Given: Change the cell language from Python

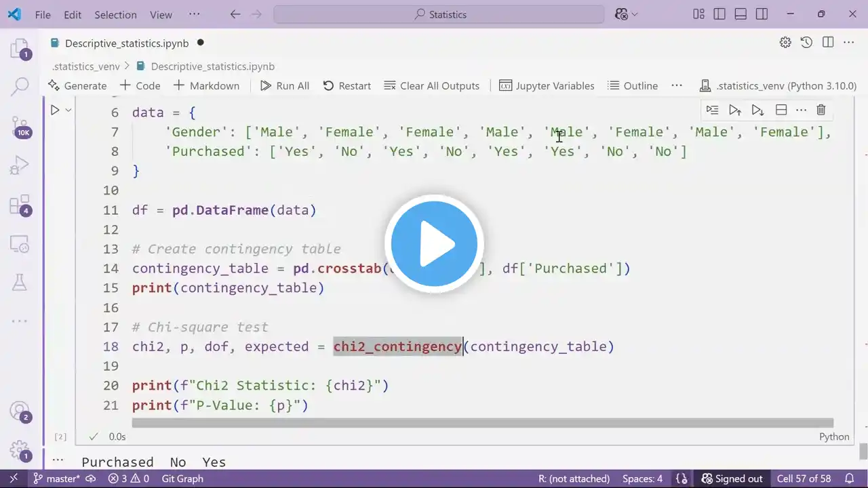Looking at the screenshot, I should 834,436.
